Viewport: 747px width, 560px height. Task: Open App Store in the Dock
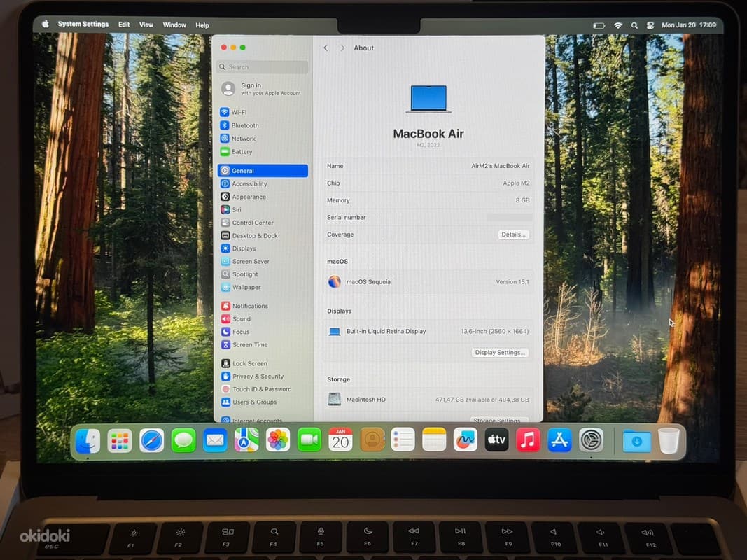559,440
